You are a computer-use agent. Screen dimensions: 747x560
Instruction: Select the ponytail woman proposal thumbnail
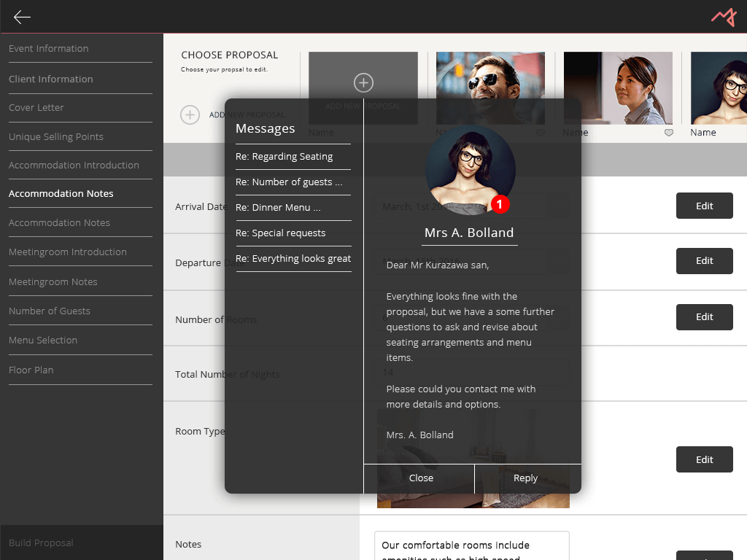click(618, 88)
